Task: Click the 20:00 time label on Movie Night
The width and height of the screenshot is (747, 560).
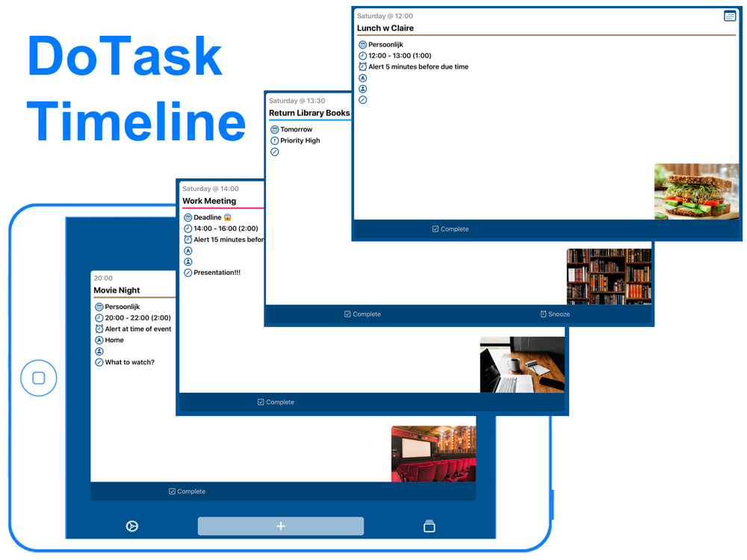Action: tap(103, 278)
